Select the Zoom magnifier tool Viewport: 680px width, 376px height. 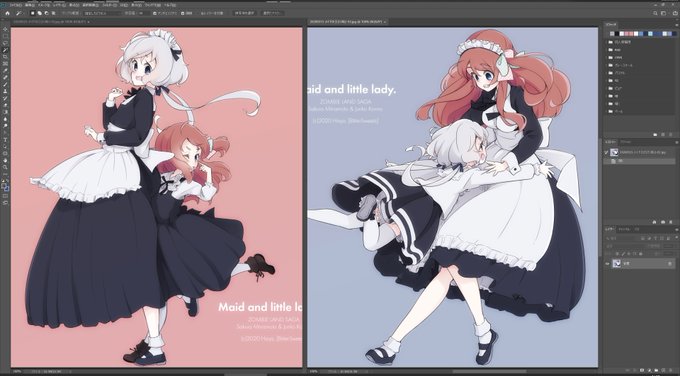click(x=5, y=167)
